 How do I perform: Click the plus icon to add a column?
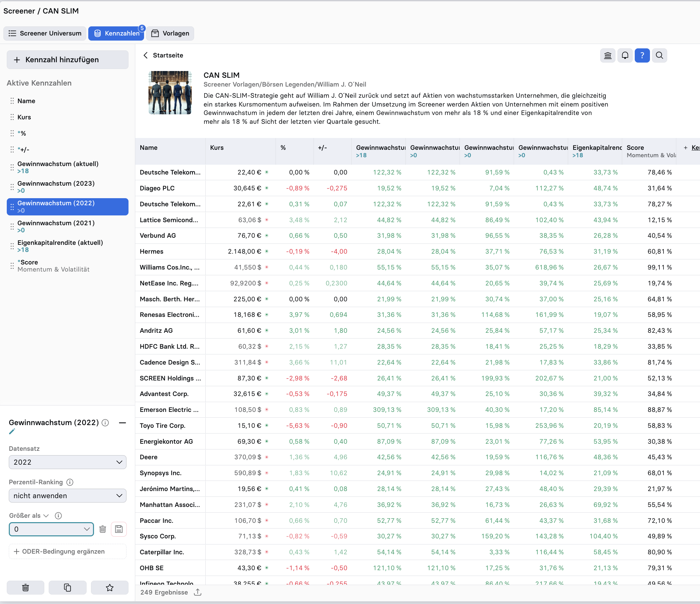click(x=685, y=148)
